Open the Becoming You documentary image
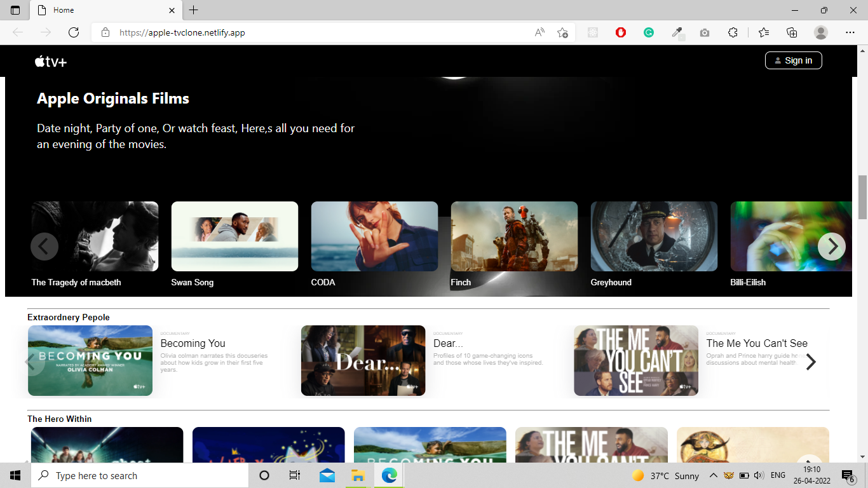The width and height of the screenshot is (868, 488). click(x=90, y=360)
